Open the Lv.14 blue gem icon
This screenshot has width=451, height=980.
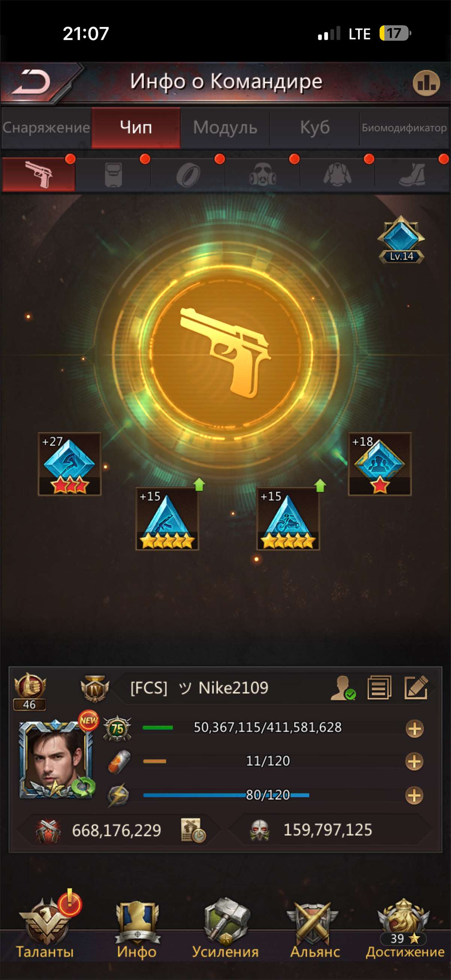click(x=401, y=239)
